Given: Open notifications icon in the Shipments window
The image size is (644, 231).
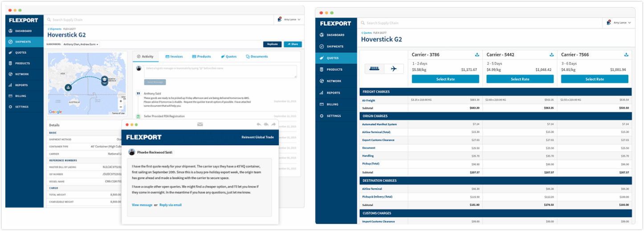Looking at the screenshot, I should 280,20.
